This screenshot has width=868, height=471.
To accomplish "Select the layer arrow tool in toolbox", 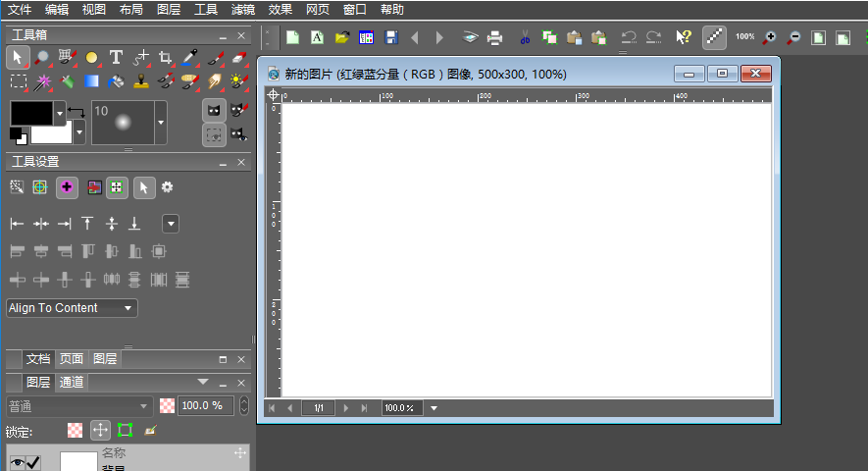I will (17, 57).
